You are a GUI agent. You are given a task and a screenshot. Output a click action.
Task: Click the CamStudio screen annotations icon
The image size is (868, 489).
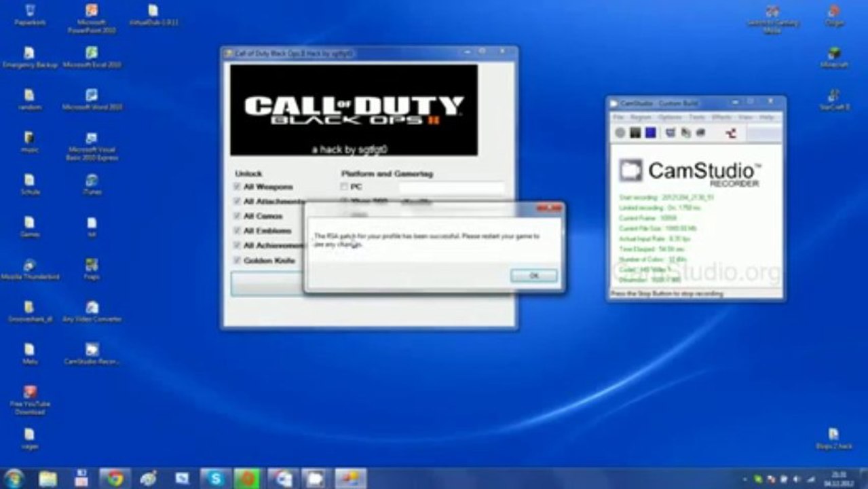[x=701, y=133]
